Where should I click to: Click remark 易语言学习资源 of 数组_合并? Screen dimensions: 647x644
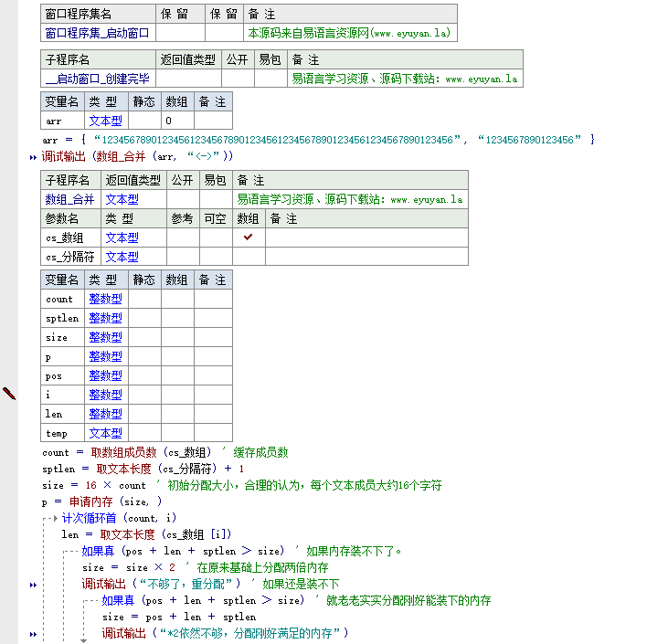pos(350,199)
